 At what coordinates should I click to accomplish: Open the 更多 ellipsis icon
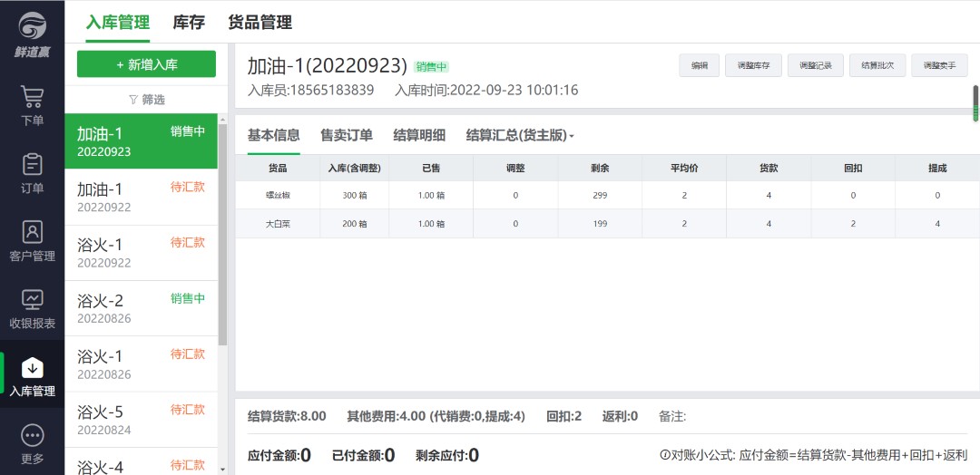pyautogui.click(x=32, y=435)
